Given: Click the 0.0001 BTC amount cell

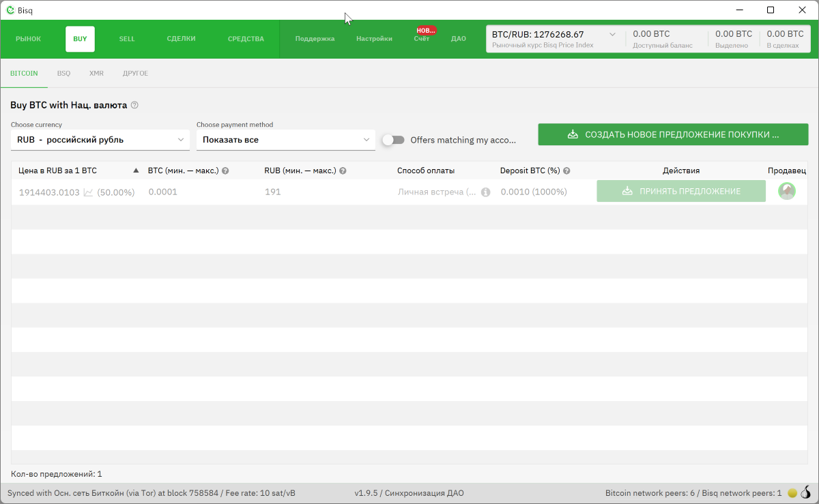Looking at the screenshot, I should tap(162, 192).
